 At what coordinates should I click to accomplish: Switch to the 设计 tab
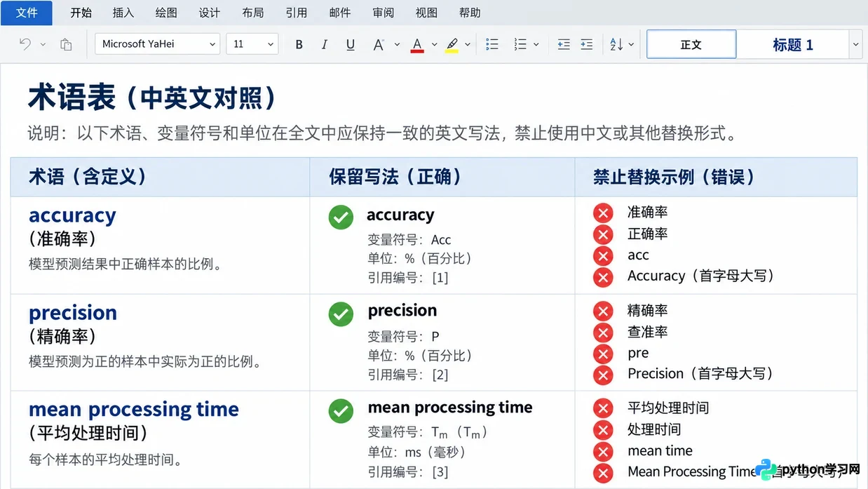click(x=210, y=13)
